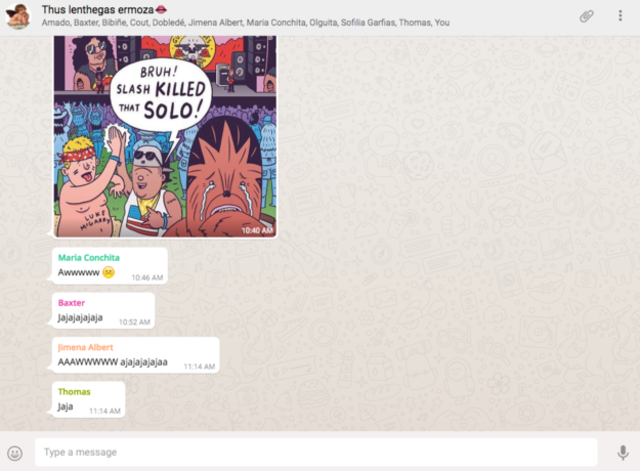Image resolution: width=640 pixels, height=471 pixels.
Task: Click the group participants list text
Action: point(245,22)
